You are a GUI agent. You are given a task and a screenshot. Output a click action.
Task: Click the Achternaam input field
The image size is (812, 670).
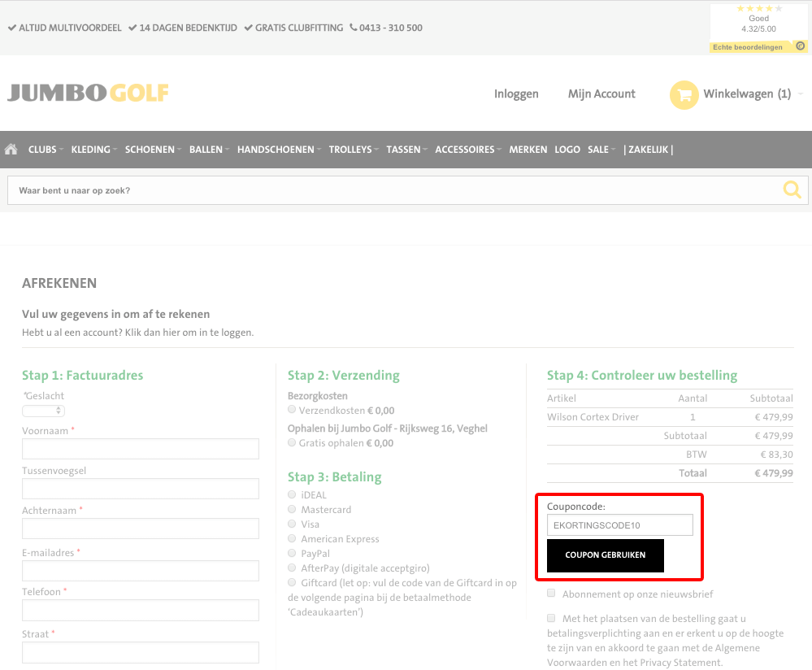(x=141, y=528)
